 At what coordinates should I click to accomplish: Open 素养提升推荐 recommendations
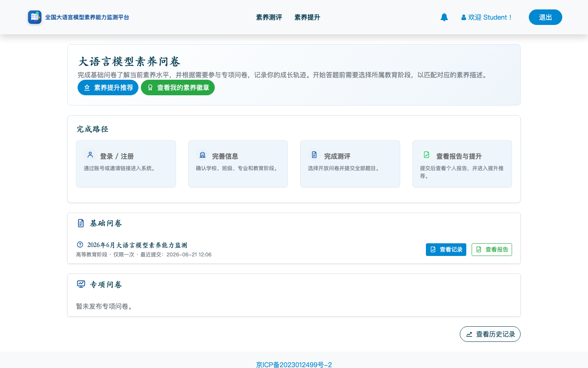click(108, 88)
